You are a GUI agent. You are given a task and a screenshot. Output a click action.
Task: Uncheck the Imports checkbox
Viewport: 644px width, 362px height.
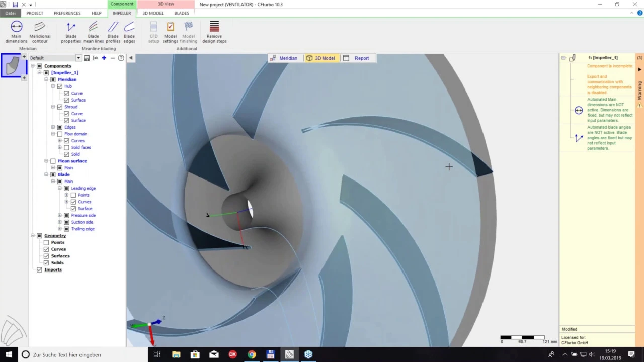tap(39, 270)
